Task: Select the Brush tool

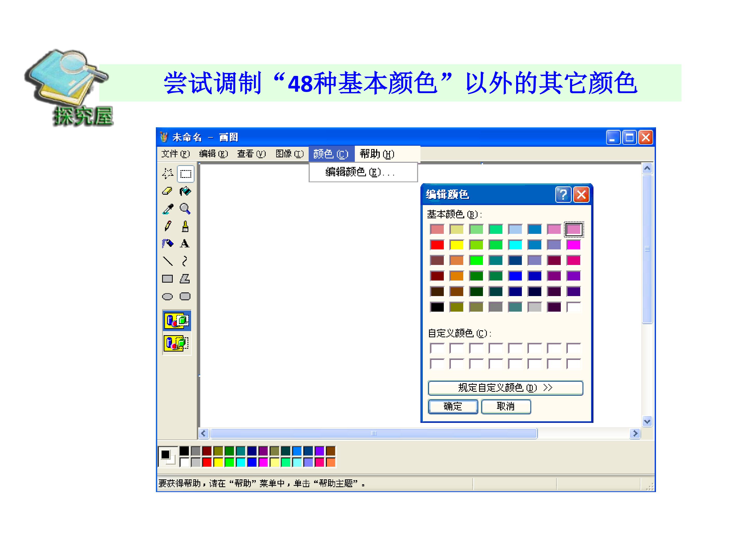Action: 185,226
